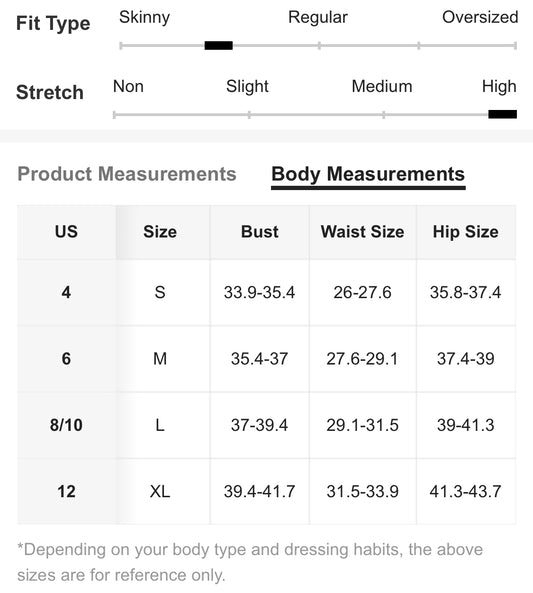Click the Stretch High slider marker

click(502, 114)
